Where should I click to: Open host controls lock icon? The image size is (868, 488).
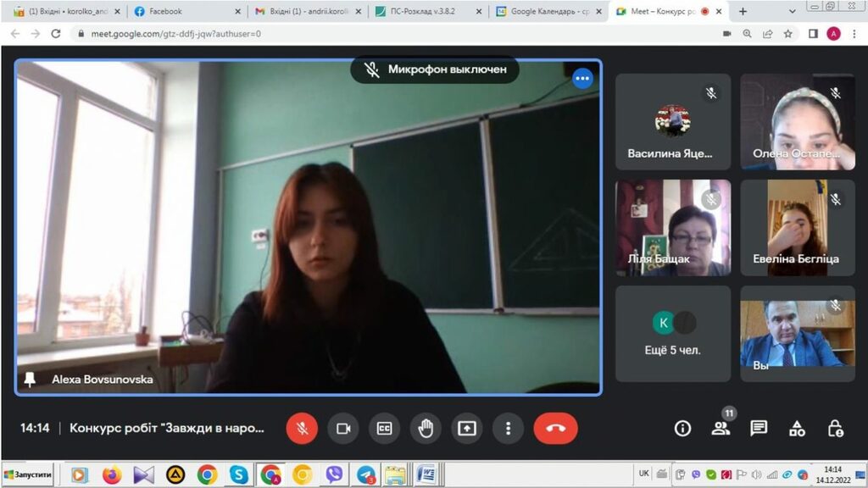click(x=835, y=428)
